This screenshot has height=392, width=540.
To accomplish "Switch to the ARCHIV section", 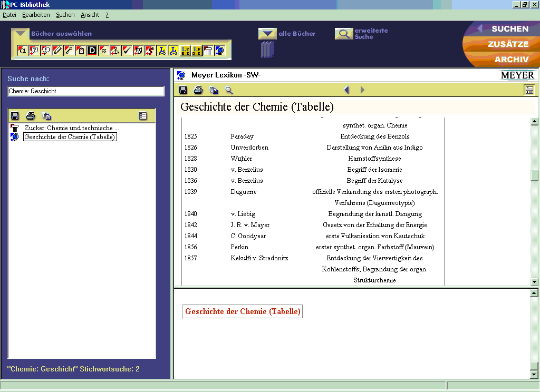I will 512,59.
